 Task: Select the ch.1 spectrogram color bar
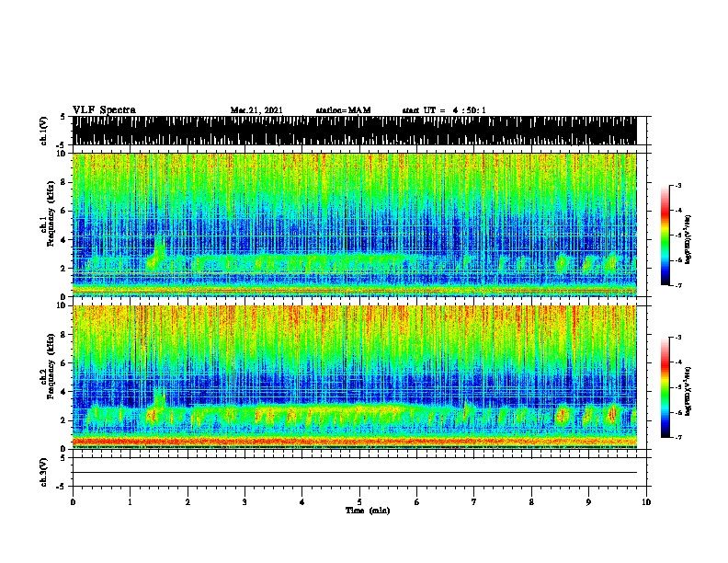pyautogui.click(x=665, y=236)
